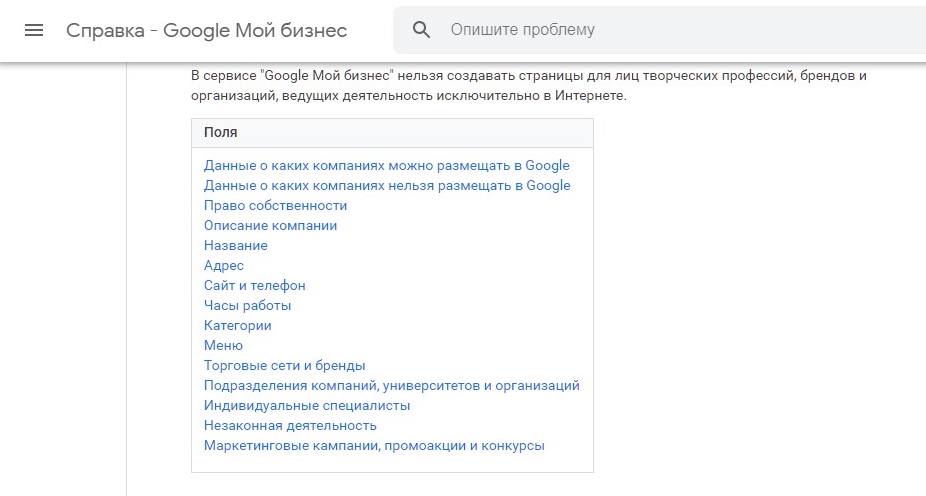Open the 'Незаконная деятельность' link

click(290, 426)
